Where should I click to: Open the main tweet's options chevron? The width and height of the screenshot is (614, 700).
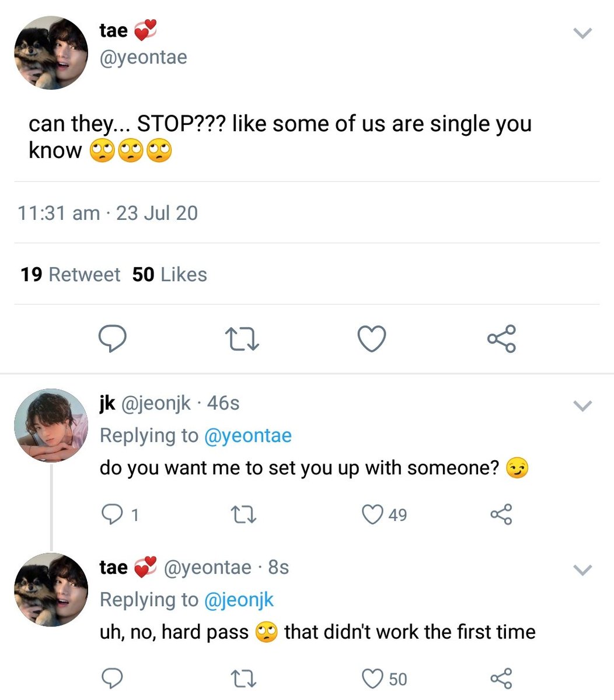tap(582, 33)
